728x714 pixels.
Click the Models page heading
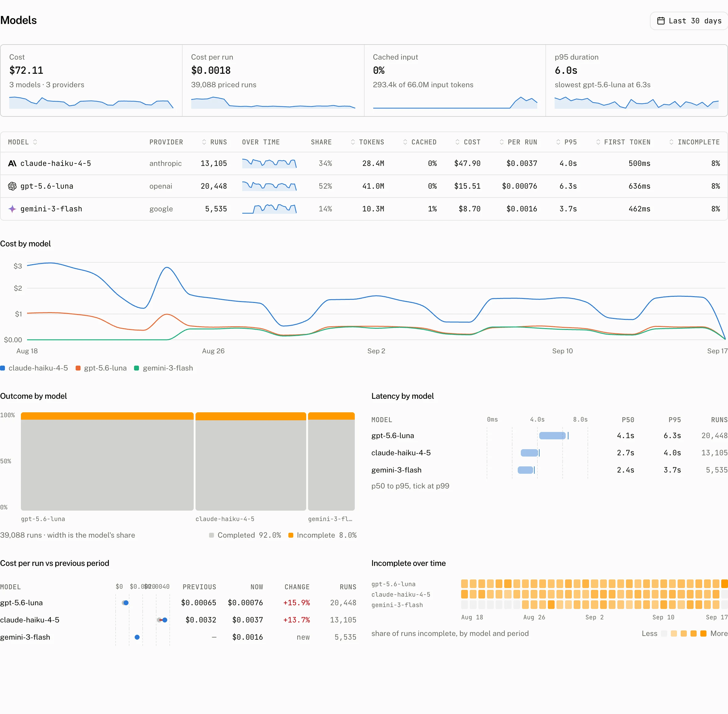[x=18, y=20]
